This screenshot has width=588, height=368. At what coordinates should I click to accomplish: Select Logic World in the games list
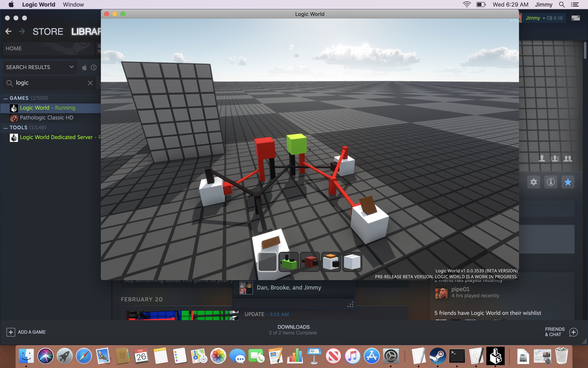click(51, 108)
